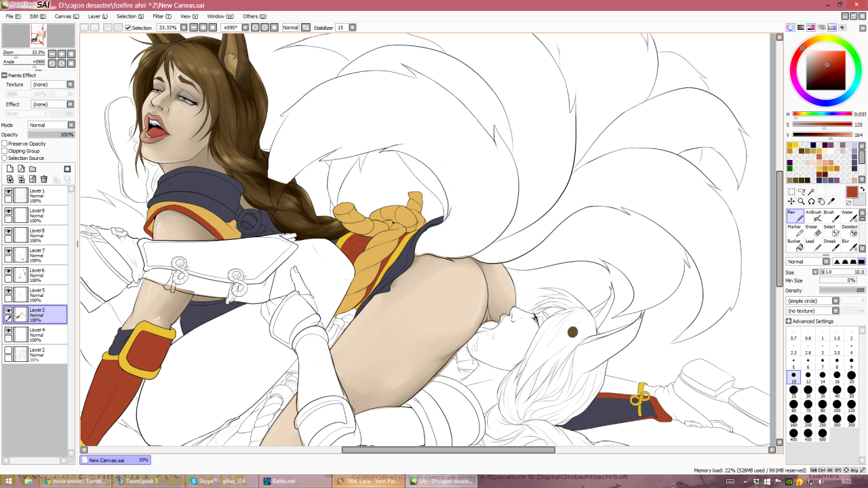Hide Layer9 with its eye icon

click(x=8, y=212)
